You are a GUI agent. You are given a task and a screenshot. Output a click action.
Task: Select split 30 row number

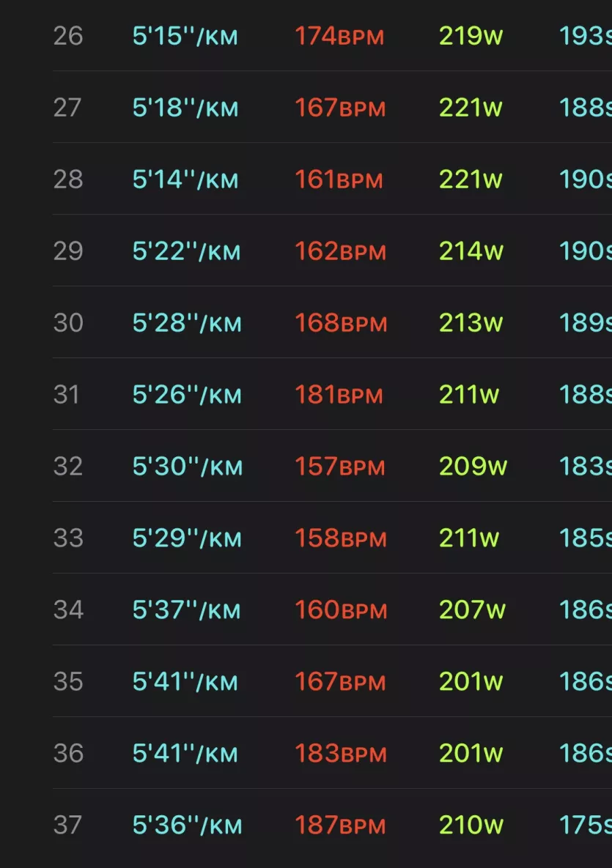point(68,323)
